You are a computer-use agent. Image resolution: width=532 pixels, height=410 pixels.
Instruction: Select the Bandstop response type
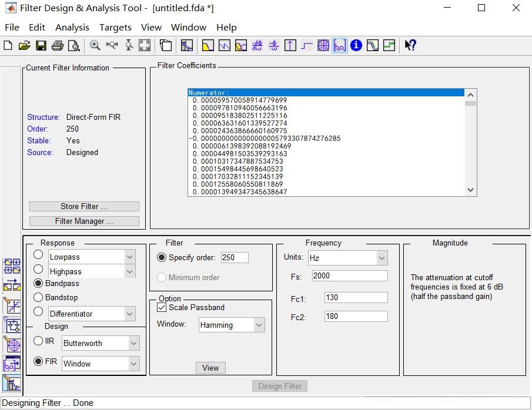click(x=39, y=298)
